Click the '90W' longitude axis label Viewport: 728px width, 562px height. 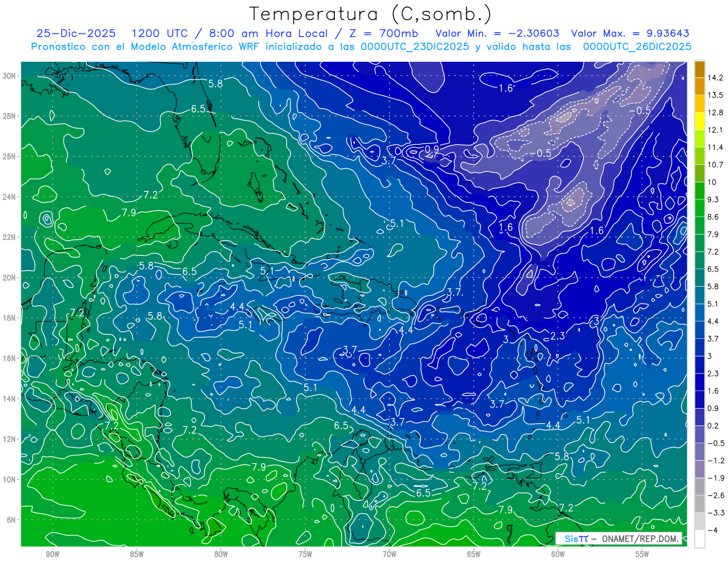tap(52, 554)
